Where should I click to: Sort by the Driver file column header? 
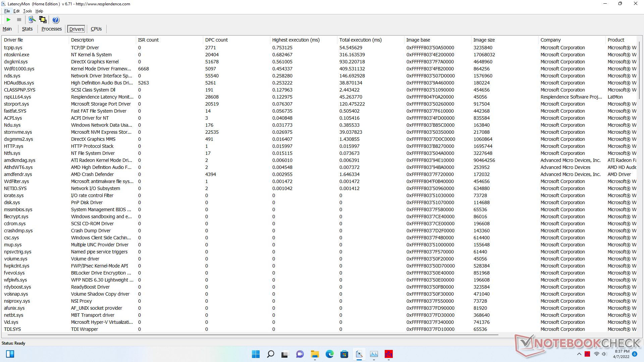35,40
